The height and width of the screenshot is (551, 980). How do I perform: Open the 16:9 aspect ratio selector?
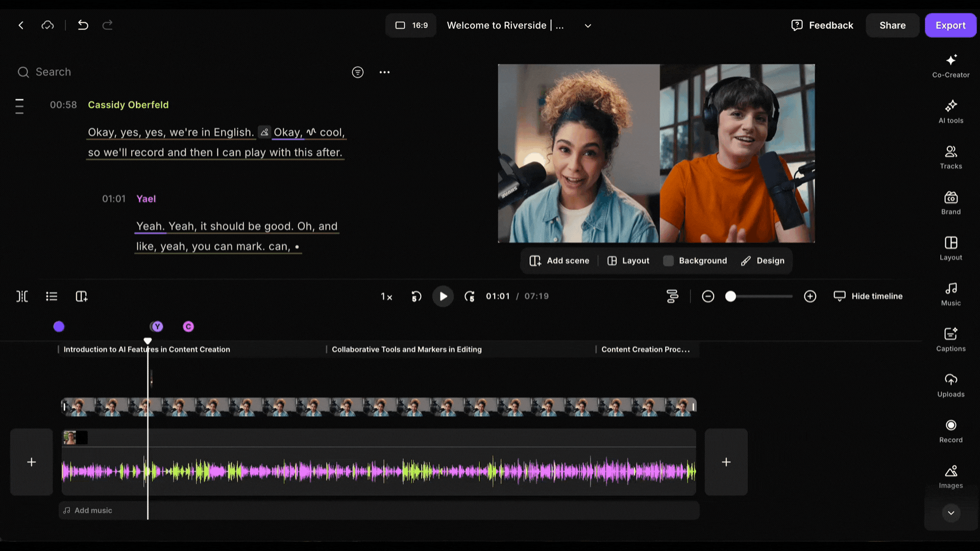point(411,26)
